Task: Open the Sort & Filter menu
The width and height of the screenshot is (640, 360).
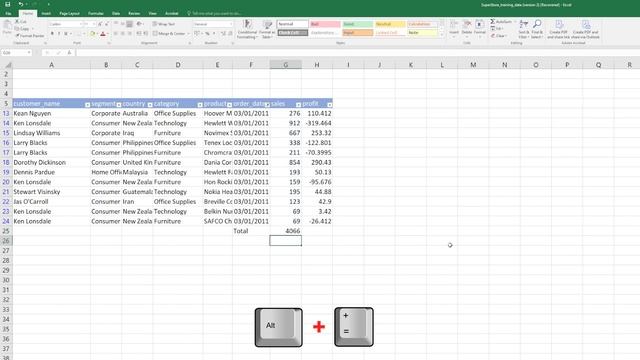Action: tap(524, 29)
